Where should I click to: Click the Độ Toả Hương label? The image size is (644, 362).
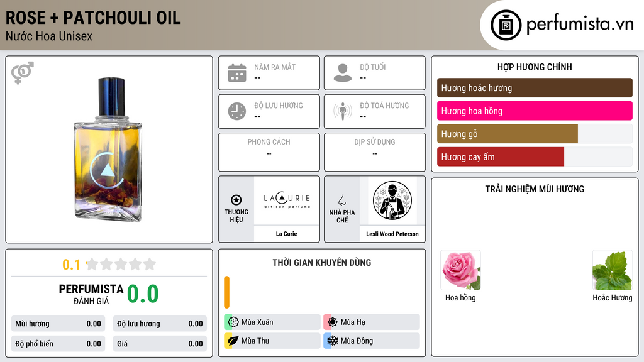pos(384,106)
